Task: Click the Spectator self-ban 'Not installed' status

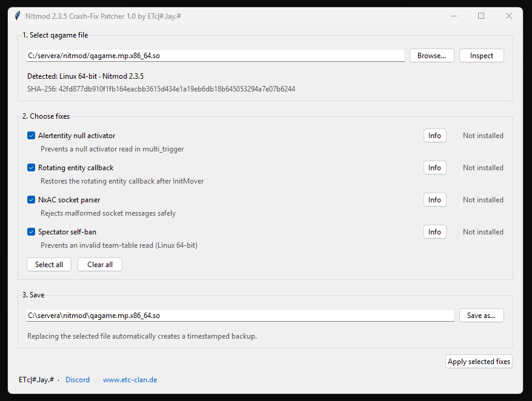Action: coord(483,232)
